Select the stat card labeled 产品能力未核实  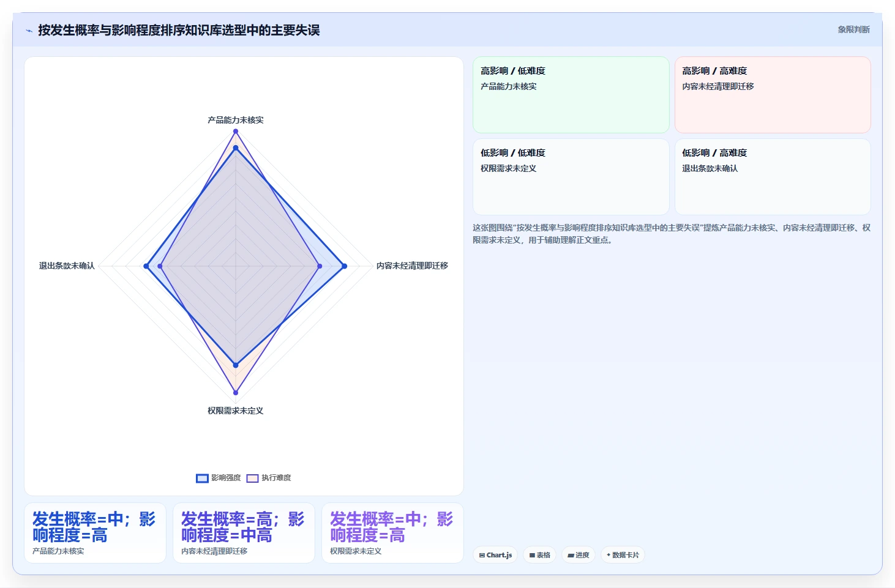pyautogui.click(x=95, y=533)
